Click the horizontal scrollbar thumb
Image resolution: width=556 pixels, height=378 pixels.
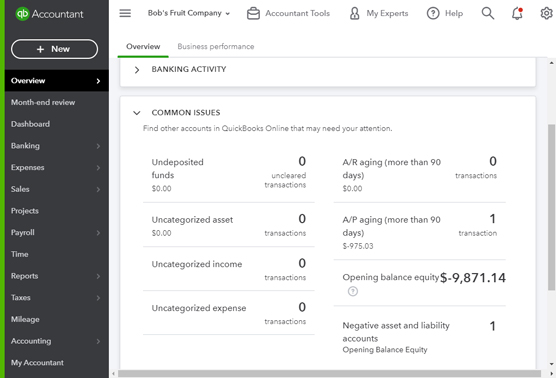click(x=329, y=374)
